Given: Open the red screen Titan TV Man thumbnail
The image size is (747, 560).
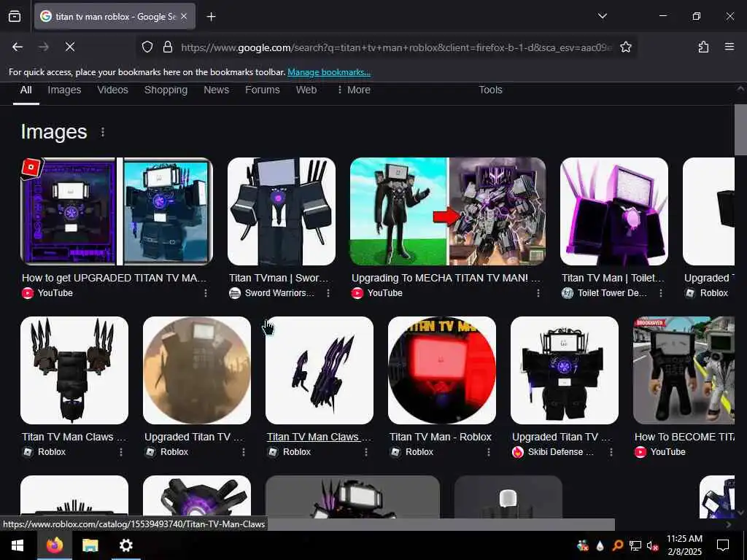Looking at the screenshot, I should [441, 370].
